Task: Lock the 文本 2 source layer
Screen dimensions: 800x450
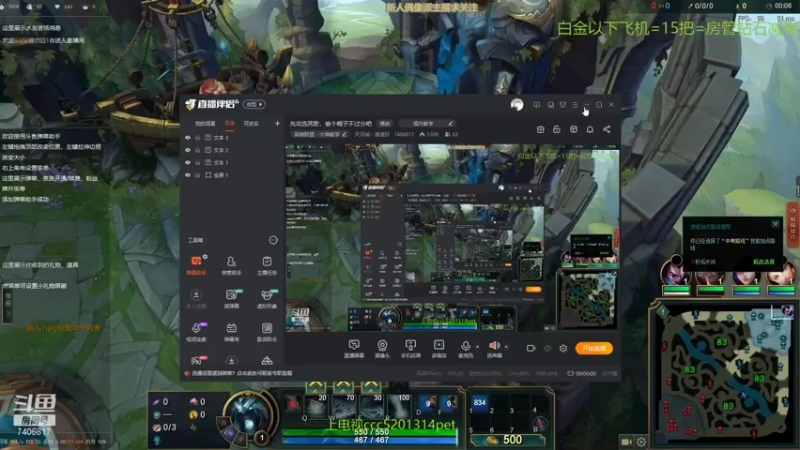Action: [x=197, y=150]
